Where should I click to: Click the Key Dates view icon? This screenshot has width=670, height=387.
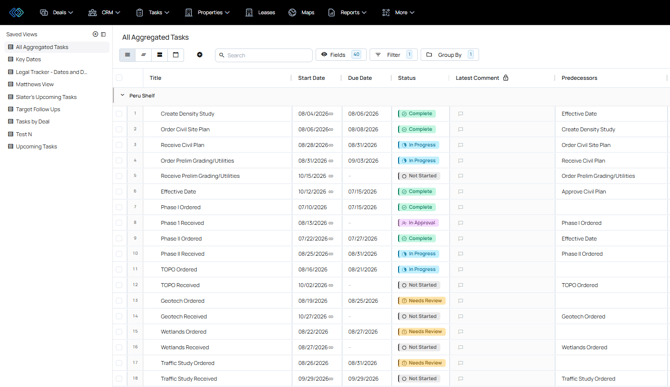[11, 59]
